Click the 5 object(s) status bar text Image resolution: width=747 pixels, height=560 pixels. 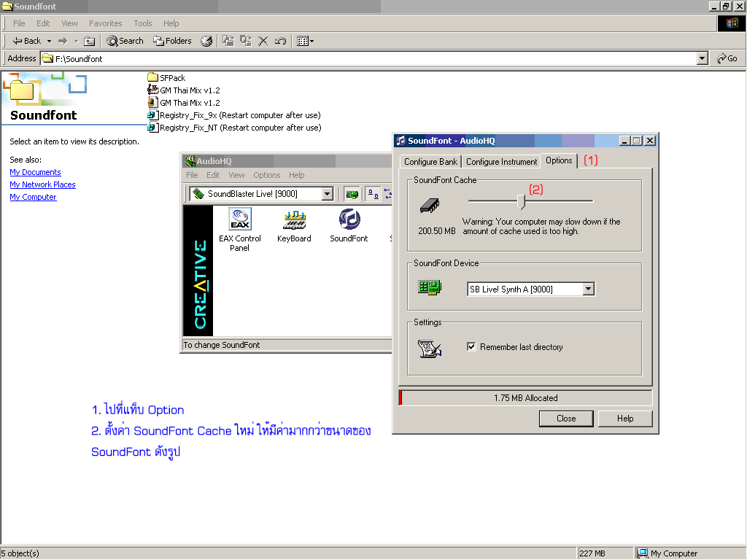pyautogui.click(x=20, y=553)
